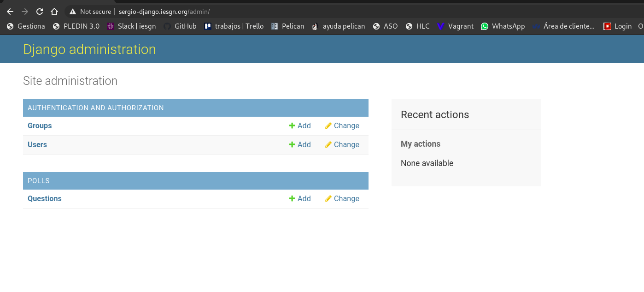Open the Slack iesgn bookmark
The width and height of the screenshot is (644, 292).
131,26
